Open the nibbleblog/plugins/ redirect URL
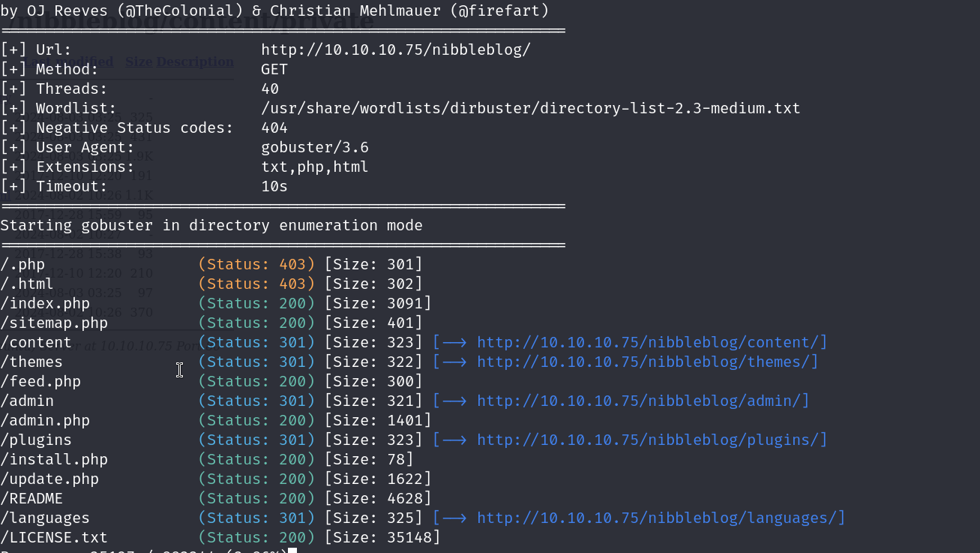980x553 pixels. coord(652,440)
